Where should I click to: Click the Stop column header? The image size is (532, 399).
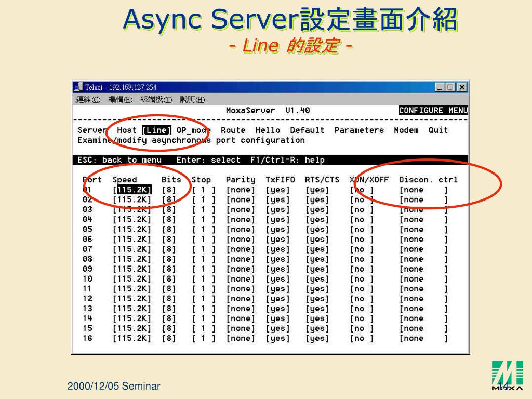click(x=201, y=180)
